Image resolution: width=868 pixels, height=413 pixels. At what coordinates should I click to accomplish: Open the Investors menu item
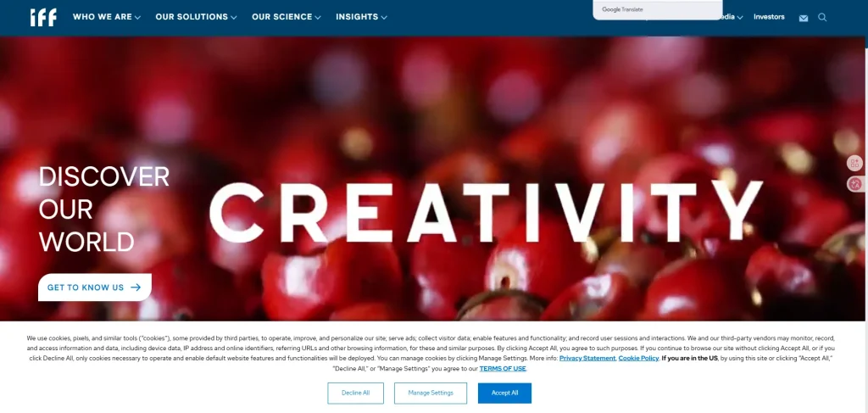tap(769, 17)
